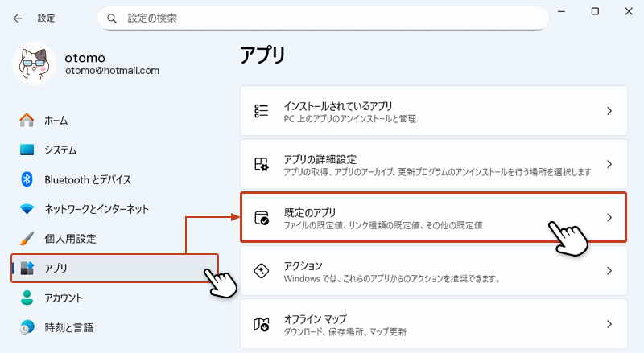This screenshot has width=644, height=353.
Task: Click the オフライン マップ map icon
Action: click(x=261, y=324)
